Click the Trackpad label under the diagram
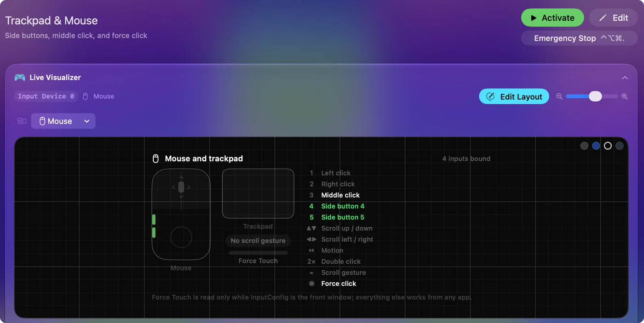Image resolution: width=644 pixels, height=323 pixels. click(x=258, y=226)
